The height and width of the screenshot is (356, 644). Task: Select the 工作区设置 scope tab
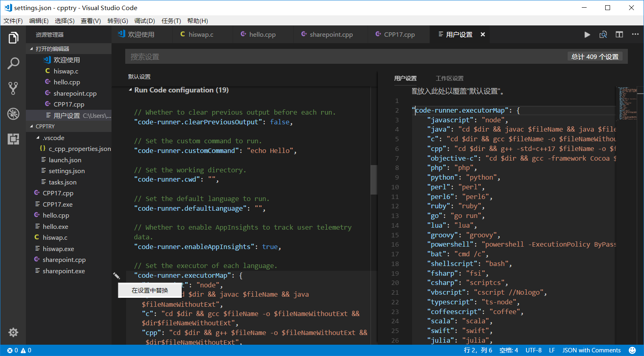coord(450,78)
